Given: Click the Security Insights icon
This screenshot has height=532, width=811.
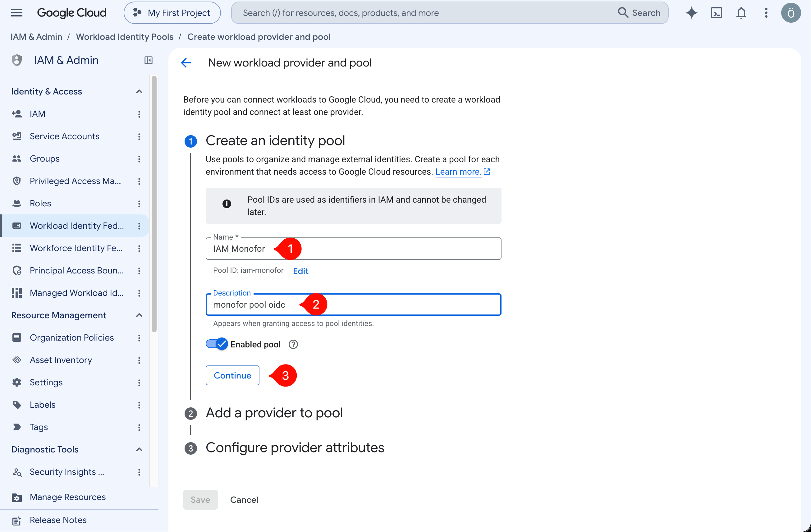Looking at the screenshot, I should pos(17,472).
